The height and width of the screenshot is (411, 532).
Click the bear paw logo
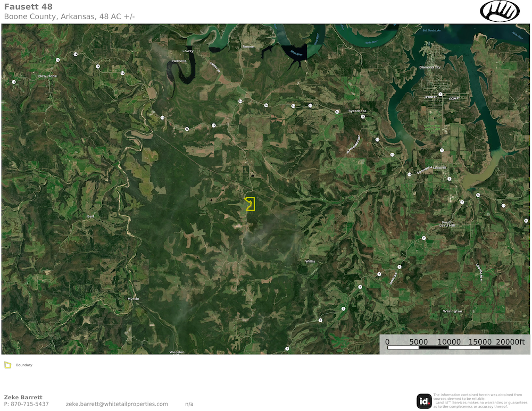500,11
